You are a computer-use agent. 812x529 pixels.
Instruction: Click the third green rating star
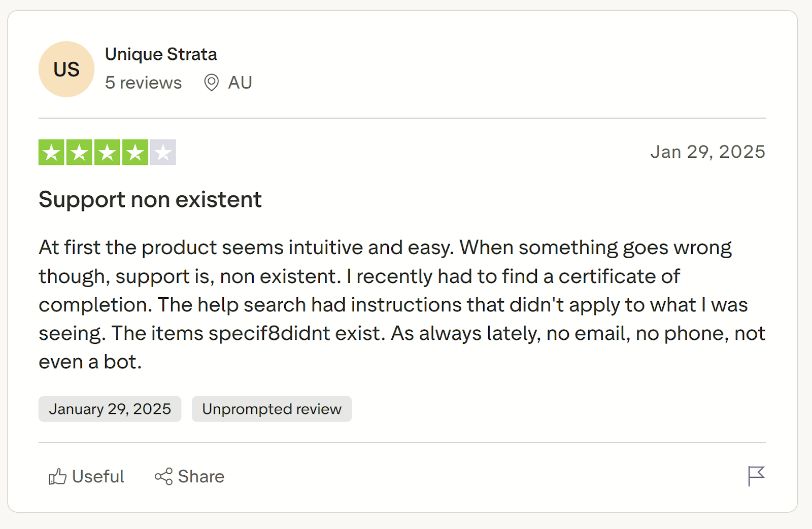click(107, 152)
